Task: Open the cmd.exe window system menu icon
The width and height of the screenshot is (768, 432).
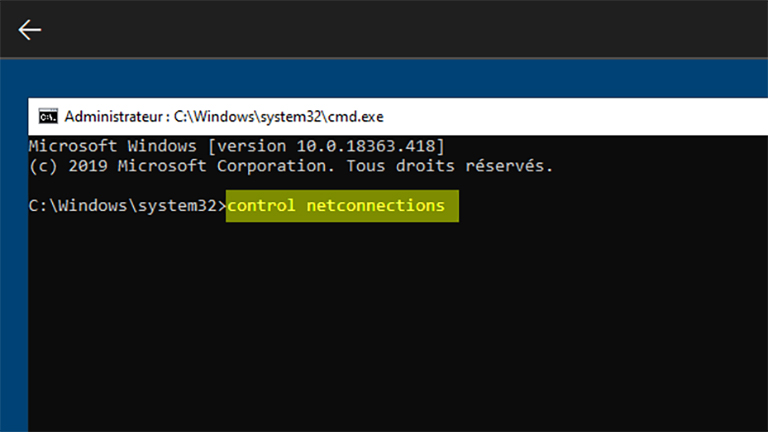Action: tap(47, 116)
